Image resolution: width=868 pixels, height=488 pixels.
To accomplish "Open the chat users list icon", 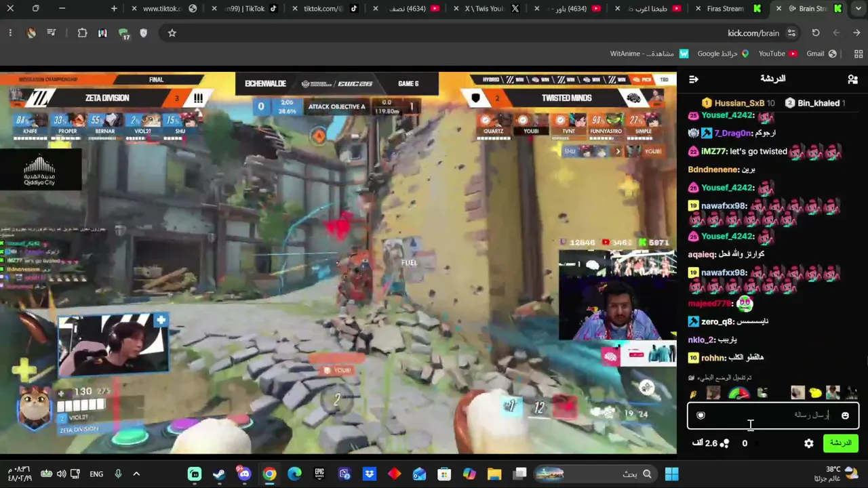I will tap(852, 79).
